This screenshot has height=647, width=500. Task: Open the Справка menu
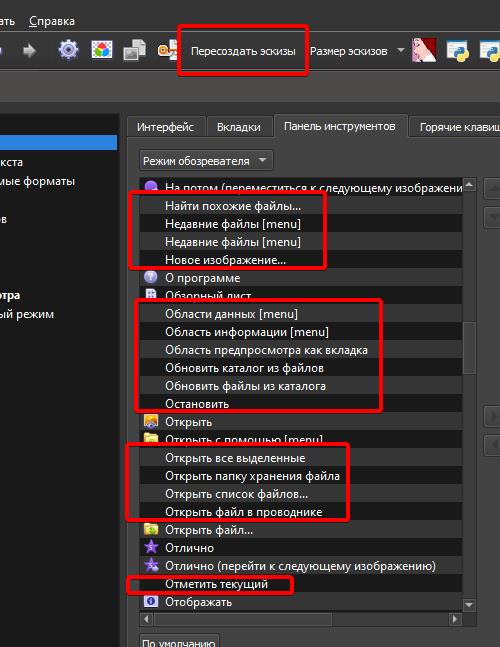tap(52, 21)
